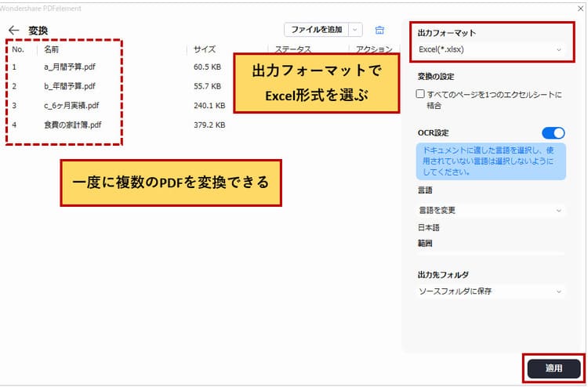Go back with the arrow beside 変換

pyautogui.click(x=14, y=31)
